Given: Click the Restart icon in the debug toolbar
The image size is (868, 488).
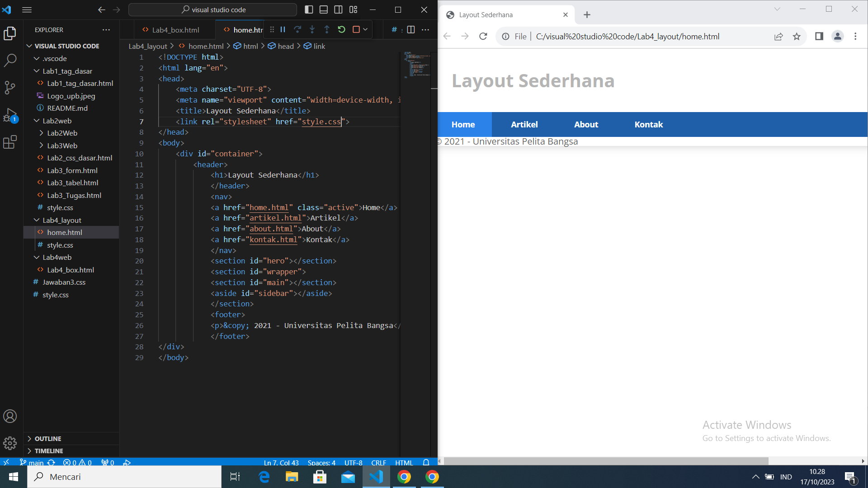Looking at the screenshot, I should pyautogui.click(x=341, y=29).
